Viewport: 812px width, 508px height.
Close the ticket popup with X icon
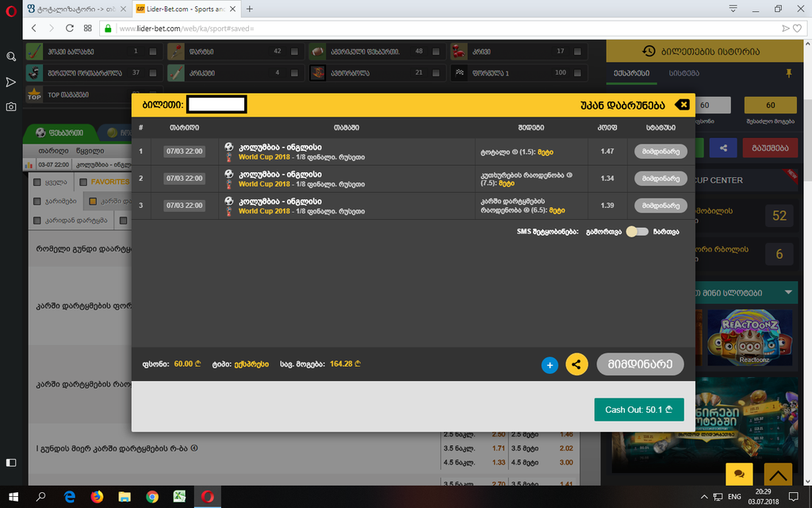(683, 105)
